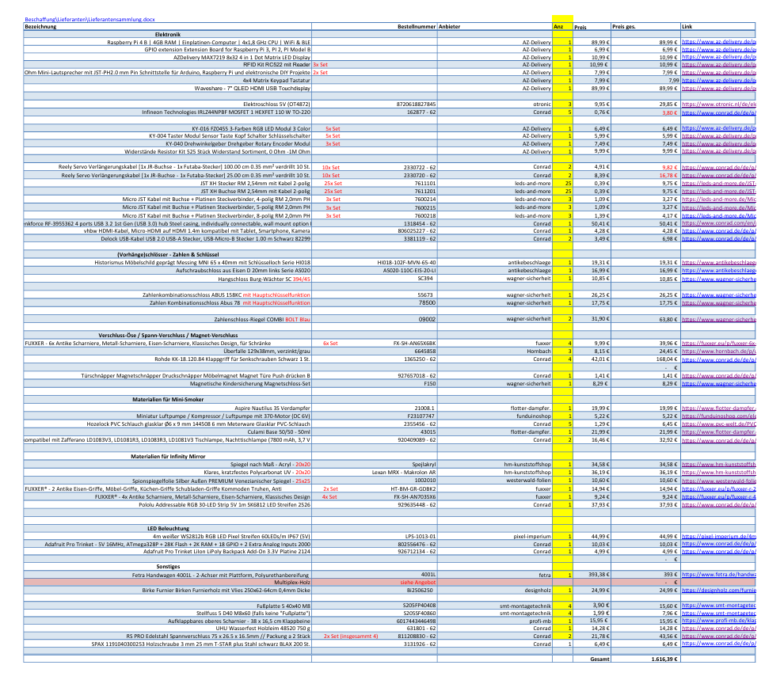Select the Elektronik section heading cell
Screen dimensions: 784x684
click(x=168, y=35)
